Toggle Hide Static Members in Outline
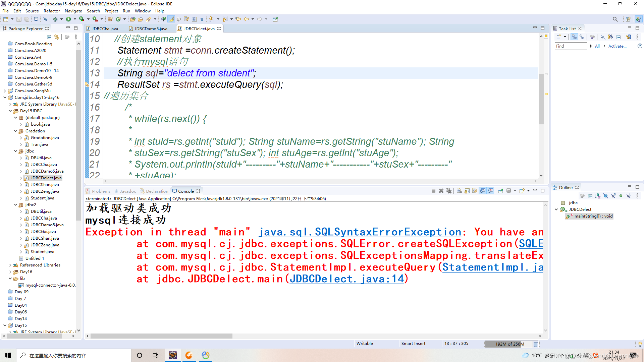Viewport: 644px width, 362px height. pyautogui.click(x=613, y=196)
